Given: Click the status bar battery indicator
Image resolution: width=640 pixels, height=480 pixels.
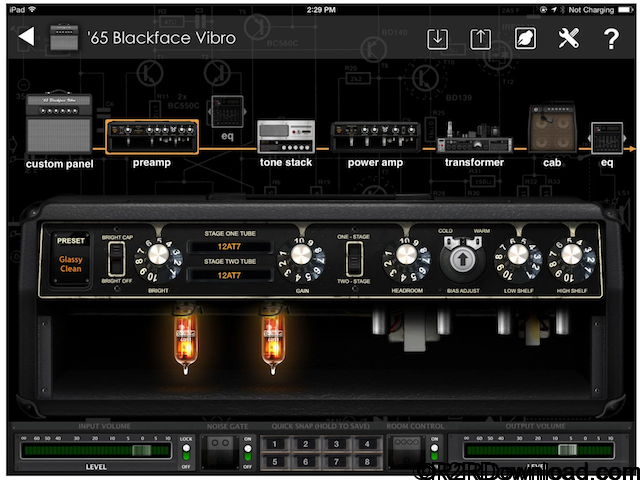Looking at the screenshot, I should point(626,10).
